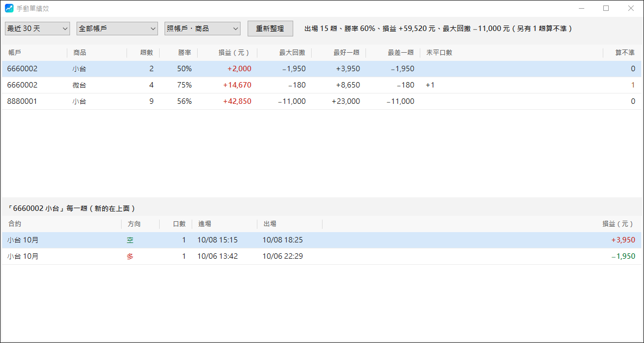644x343 pixels.
Task: Click the detail table's 損益（元） header
Action: click(x=618, y=224)
